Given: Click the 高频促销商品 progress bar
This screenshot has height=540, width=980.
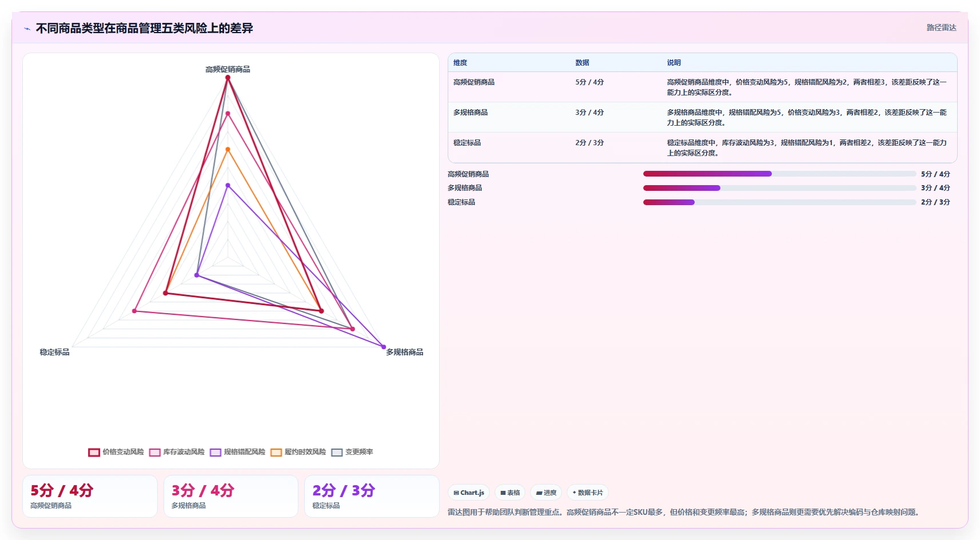Looking at the screenshot, I should [x=779, y=174].
